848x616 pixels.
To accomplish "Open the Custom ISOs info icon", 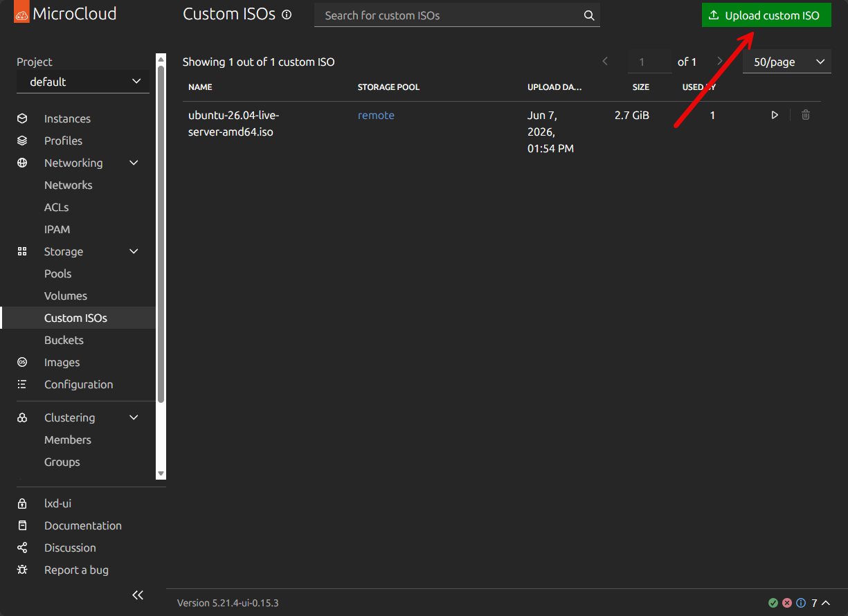I will 287,15.
